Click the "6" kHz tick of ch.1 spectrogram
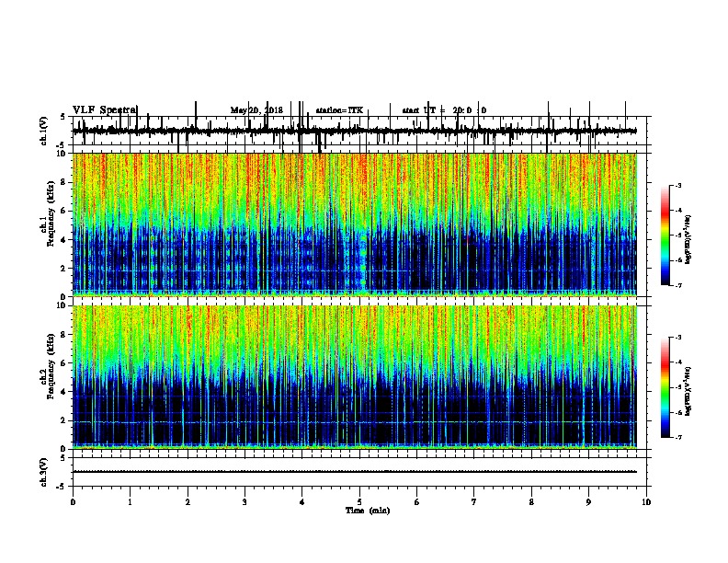The width and height of the screenshot is (728, 563). coord(64,211)
